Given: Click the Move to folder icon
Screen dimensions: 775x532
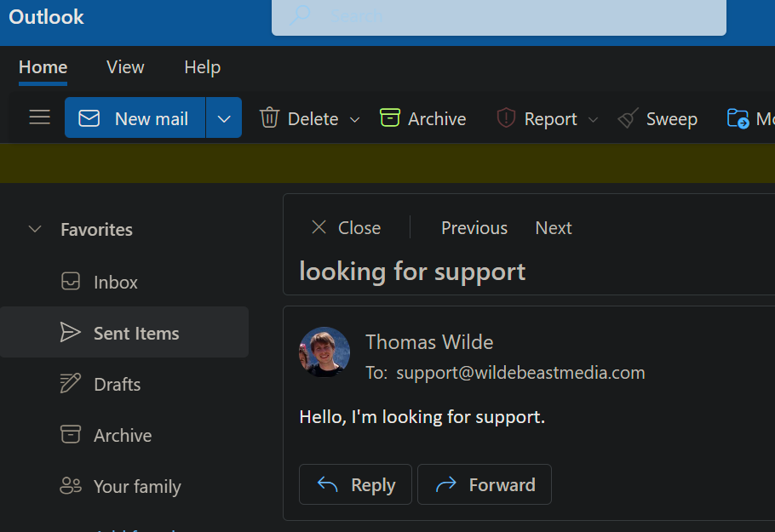Looking at the screenshot, I should 738,118.
